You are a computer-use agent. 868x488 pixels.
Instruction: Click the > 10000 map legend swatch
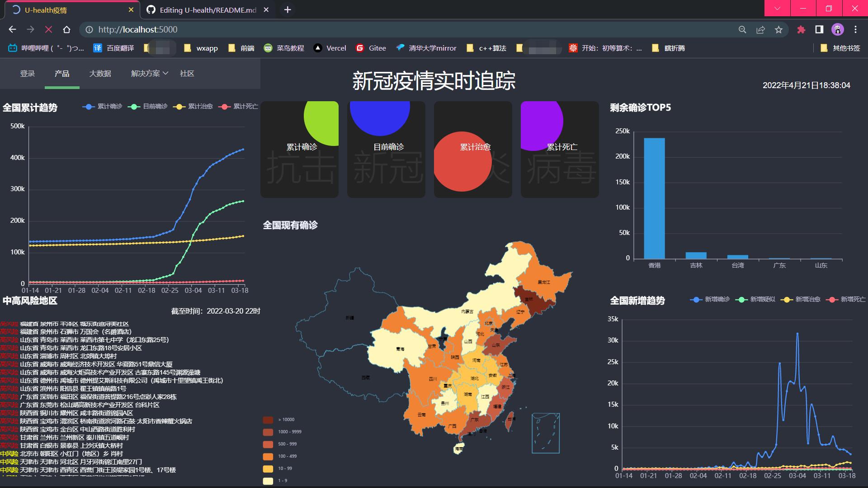(x=269, y=419)
